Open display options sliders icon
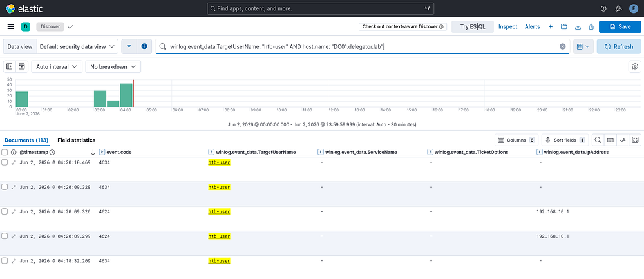This screenshot has width=644, height=279. pos(623,140)
